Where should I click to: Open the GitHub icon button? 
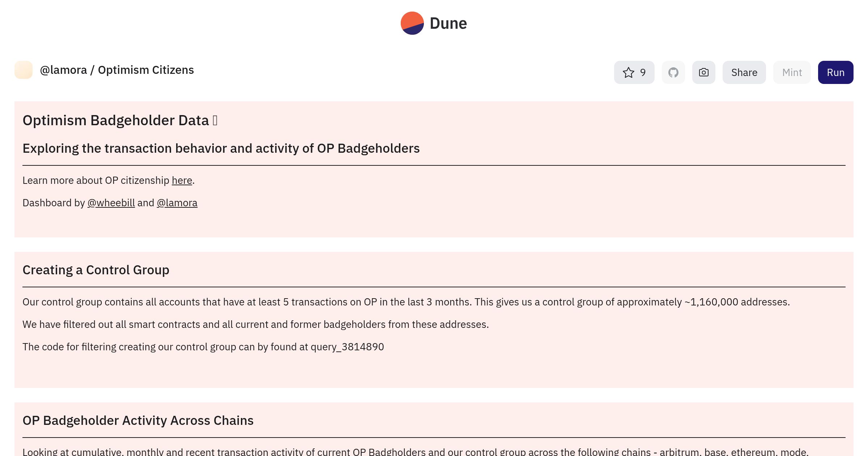click(x=673, y=72)
